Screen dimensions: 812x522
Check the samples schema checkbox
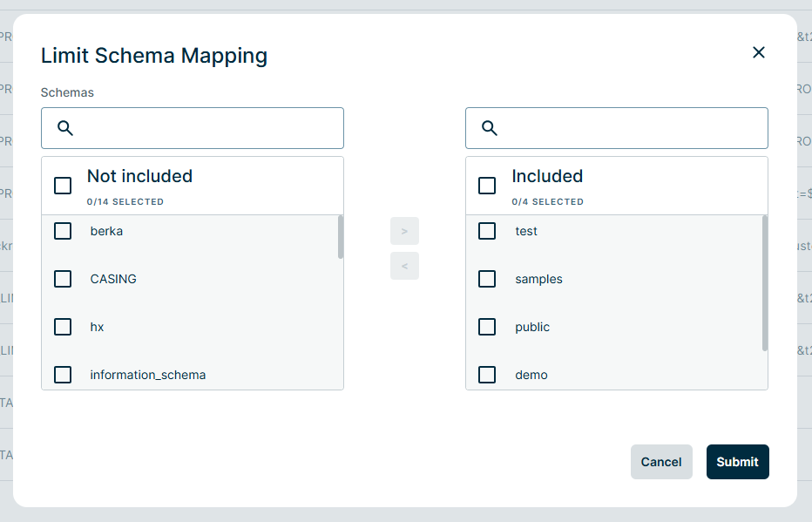pos(486,279)
